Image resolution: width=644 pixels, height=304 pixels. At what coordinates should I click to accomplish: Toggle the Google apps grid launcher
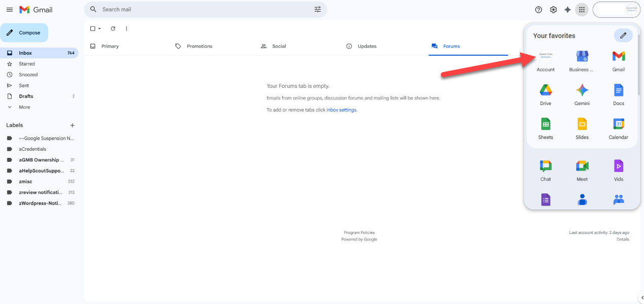pyautogui.click(x=582, y=10)
